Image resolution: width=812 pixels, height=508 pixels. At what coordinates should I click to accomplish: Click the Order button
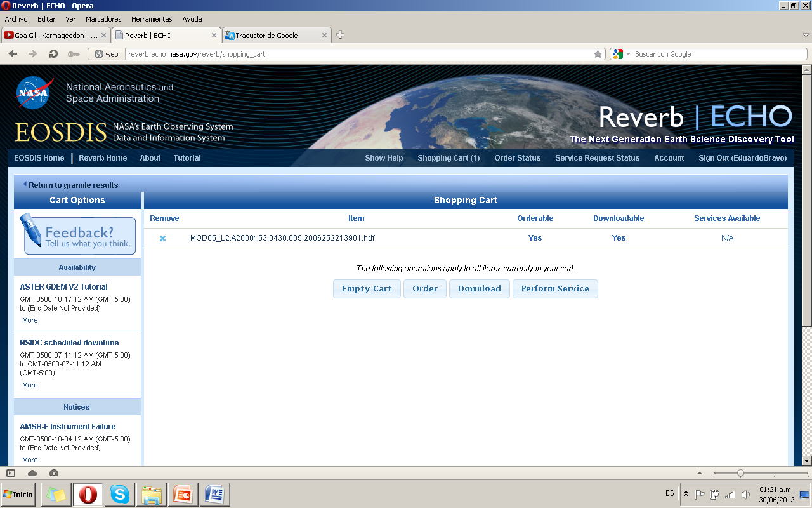(425, 289)
